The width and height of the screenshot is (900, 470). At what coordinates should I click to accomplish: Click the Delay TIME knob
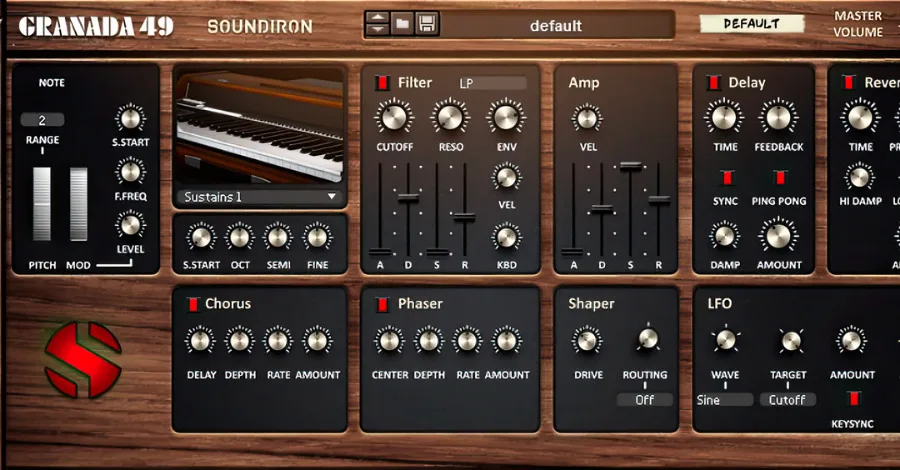click(x=724, y=117)
